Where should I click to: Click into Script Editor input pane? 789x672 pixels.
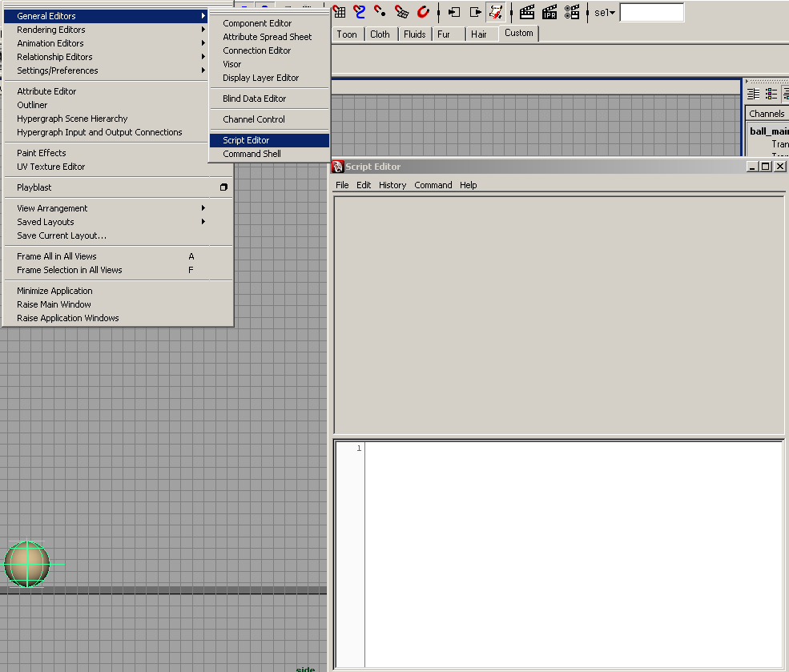click(574, 554)
